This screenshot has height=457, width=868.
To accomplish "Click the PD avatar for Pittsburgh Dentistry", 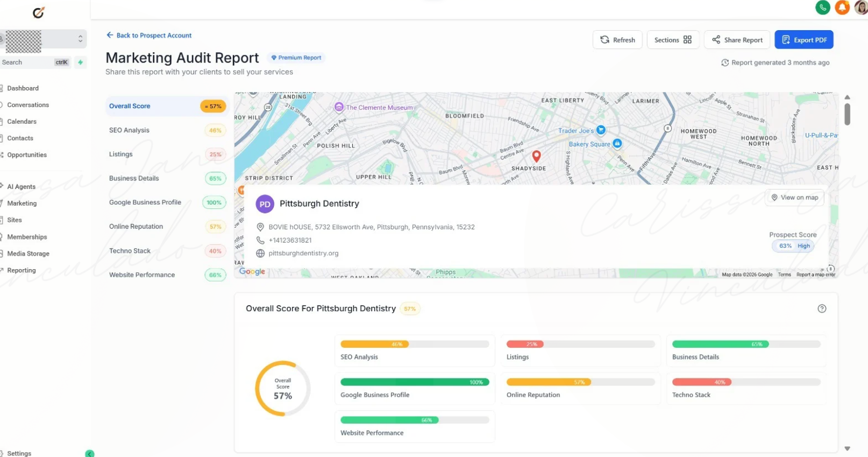I will click(x=265, y=204).
